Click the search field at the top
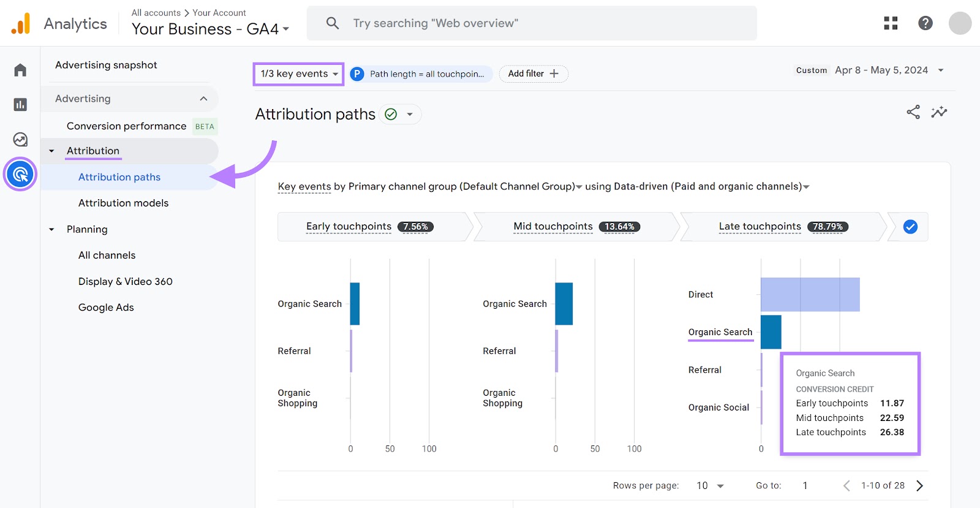The image size is (980, 508). (532, 23)
